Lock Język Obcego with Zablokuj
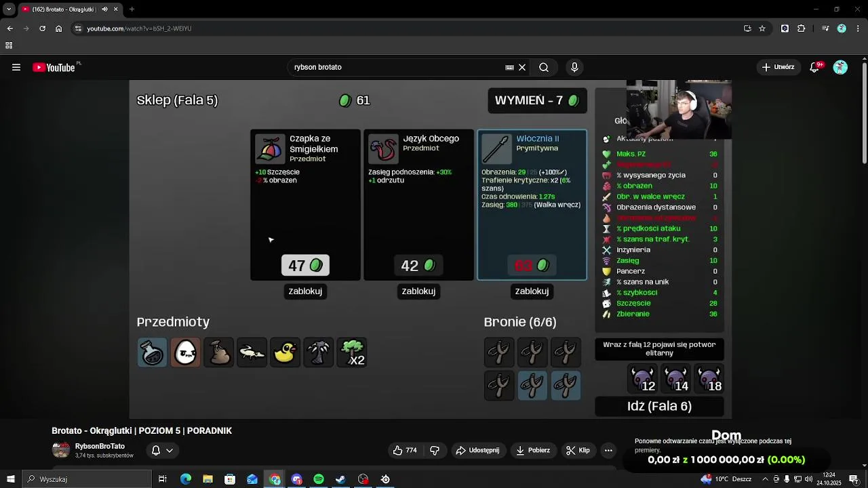The width and height of the screenshot is (868, 488). click(x=418, y=291)
